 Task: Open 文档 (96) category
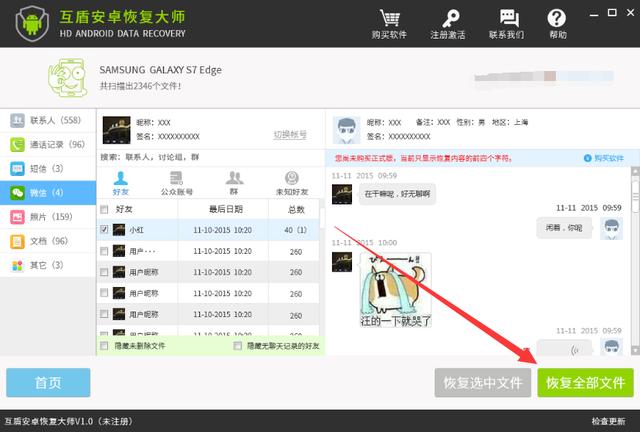pyautogui.click(x=48, y=241)
